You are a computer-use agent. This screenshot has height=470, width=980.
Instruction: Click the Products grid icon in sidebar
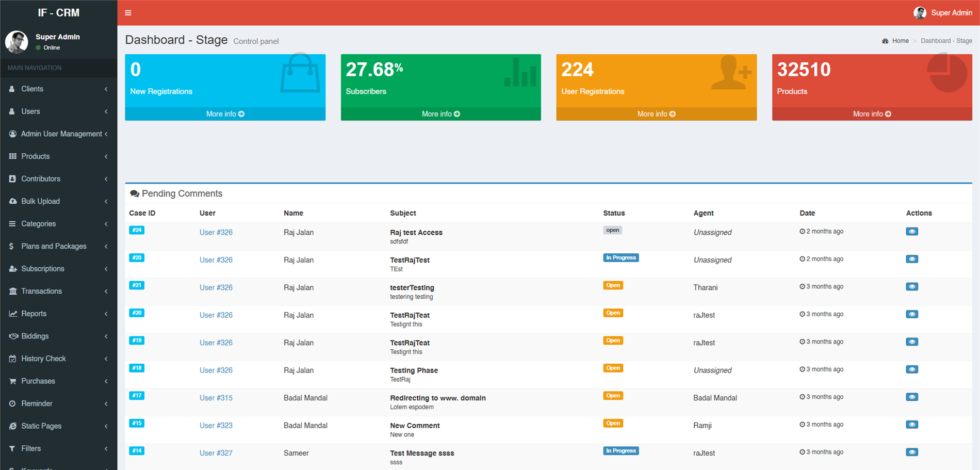click(x=12, y=156)
